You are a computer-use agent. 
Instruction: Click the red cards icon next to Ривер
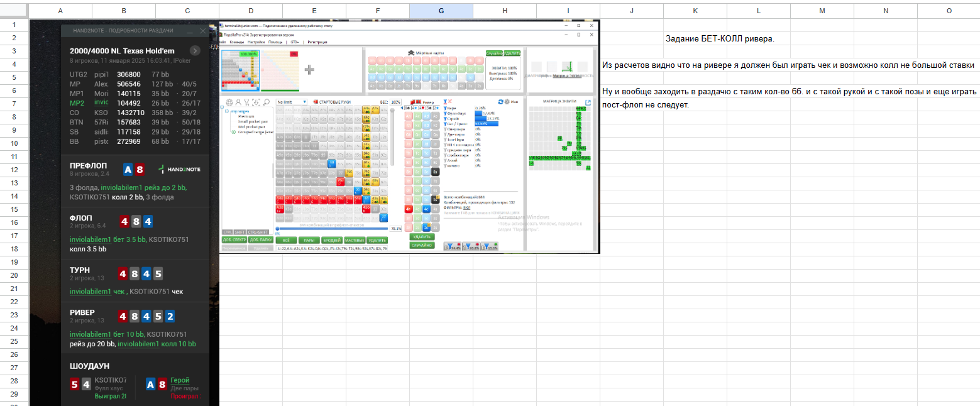pyautogui.click(x=416, y=102)
